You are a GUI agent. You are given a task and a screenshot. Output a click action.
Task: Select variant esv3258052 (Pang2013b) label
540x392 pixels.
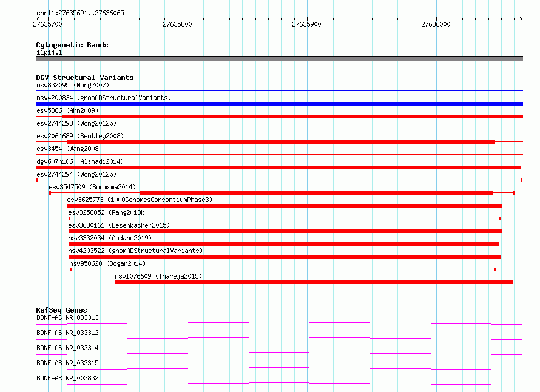click(108, 212)
